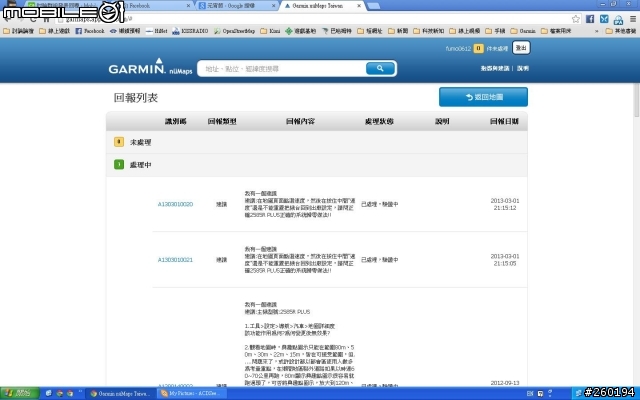
Task: Click the blue search magnifier button
Action: [380, 69]
